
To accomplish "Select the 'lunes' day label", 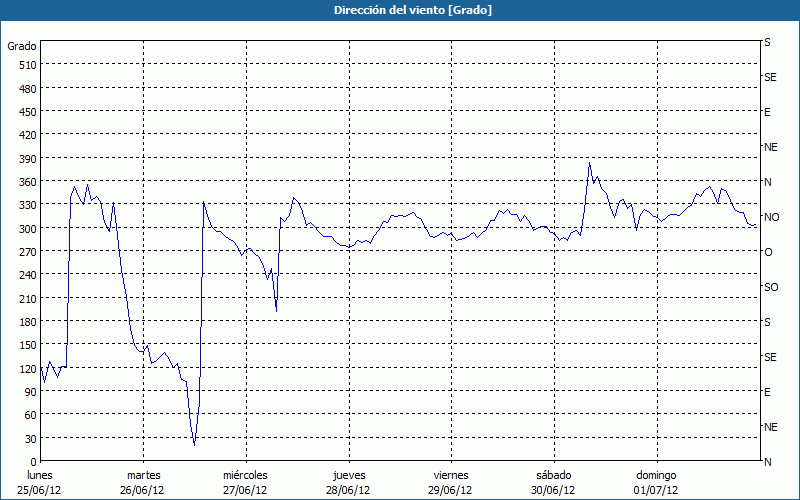I will [x=39, y=475].
